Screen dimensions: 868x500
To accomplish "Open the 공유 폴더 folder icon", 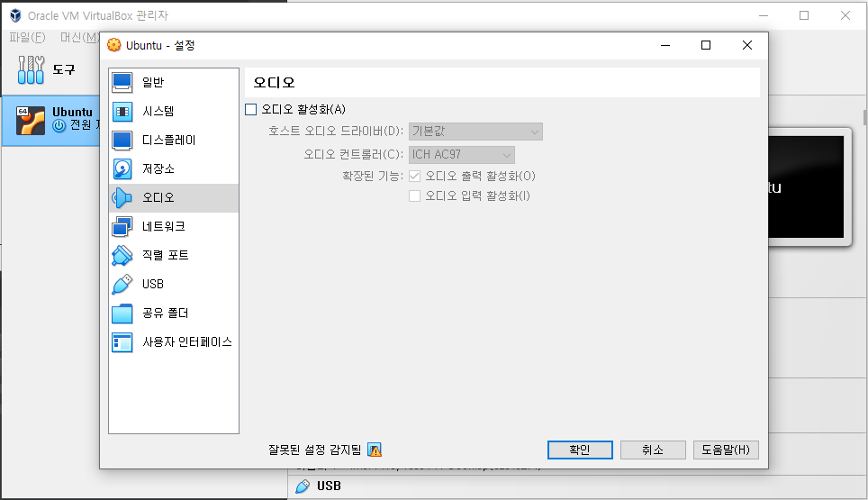I will coord(122,314).
